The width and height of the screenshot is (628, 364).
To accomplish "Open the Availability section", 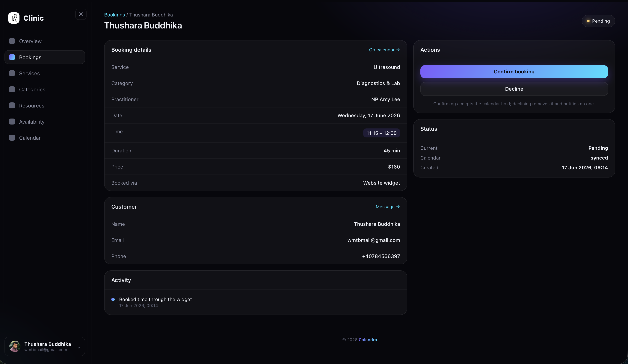I will pos(45,122).
